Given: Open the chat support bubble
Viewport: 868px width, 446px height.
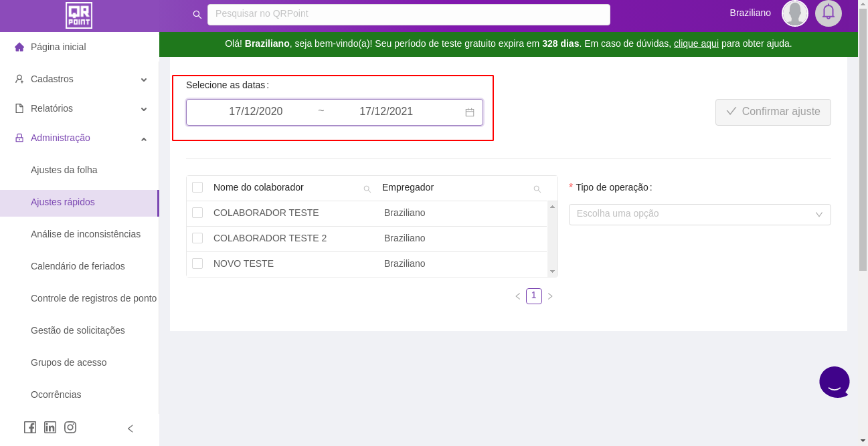Looking at the screenshot, I should coord(835,382).
